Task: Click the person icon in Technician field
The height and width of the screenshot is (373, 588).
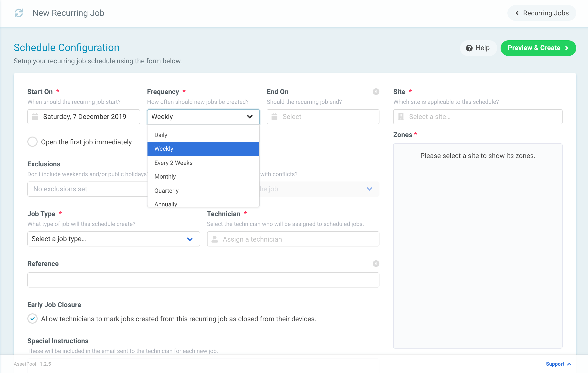Action: [215, 239]
